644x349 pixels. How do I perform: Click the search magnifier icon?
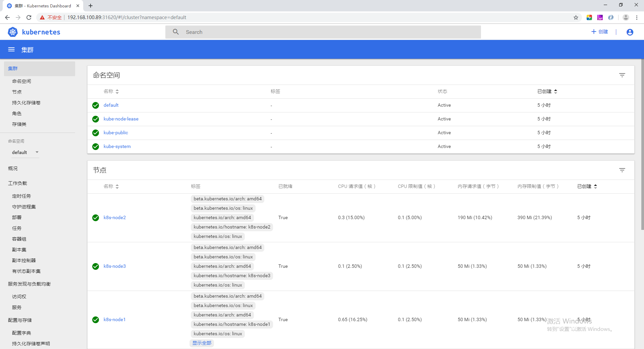pyautogui.click(x=176, y=32)
